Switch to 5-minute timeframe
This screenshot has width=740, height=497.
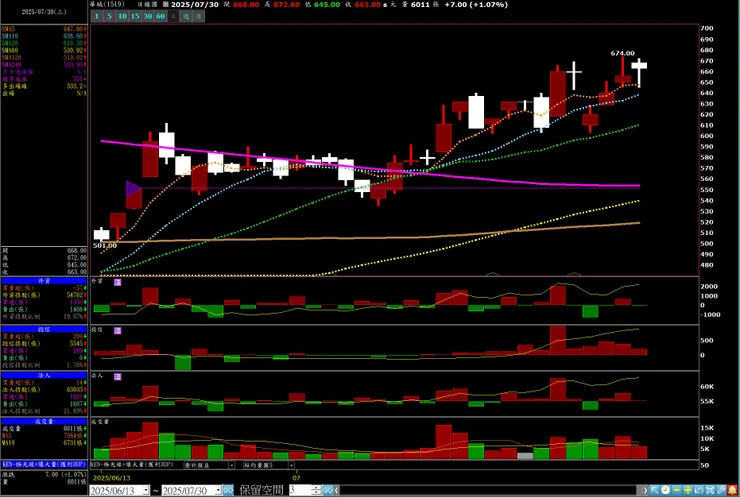109,16
